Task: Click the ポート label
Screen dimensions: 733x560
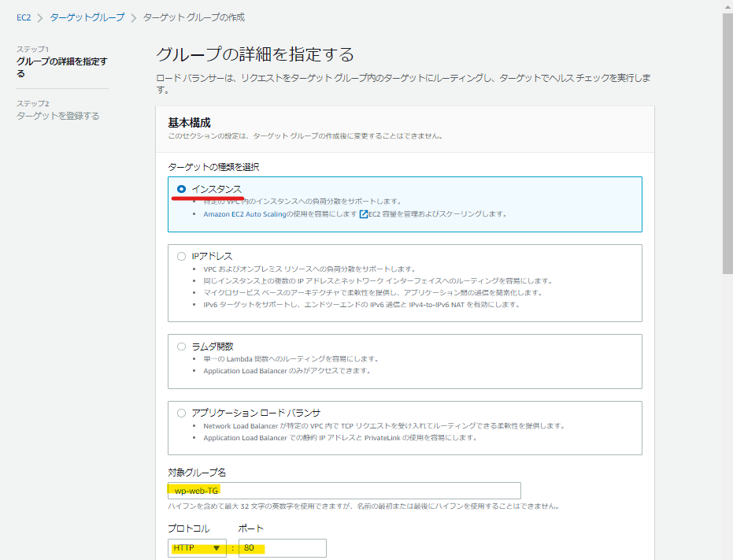Action: [251, 528]
